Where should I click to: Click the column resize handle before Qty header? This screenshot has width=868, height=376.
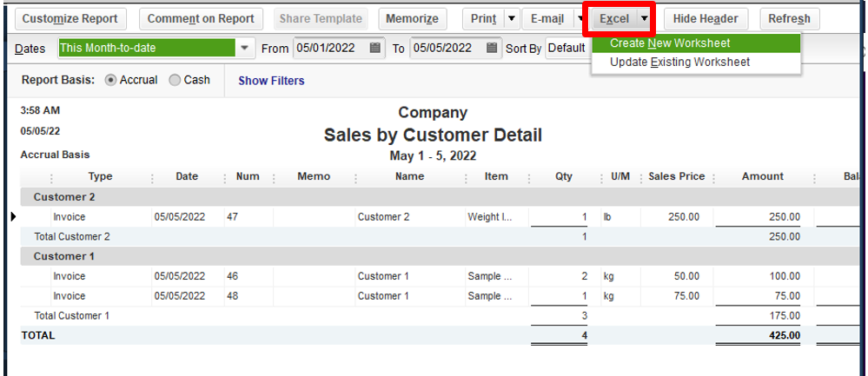tap(533, 177)
